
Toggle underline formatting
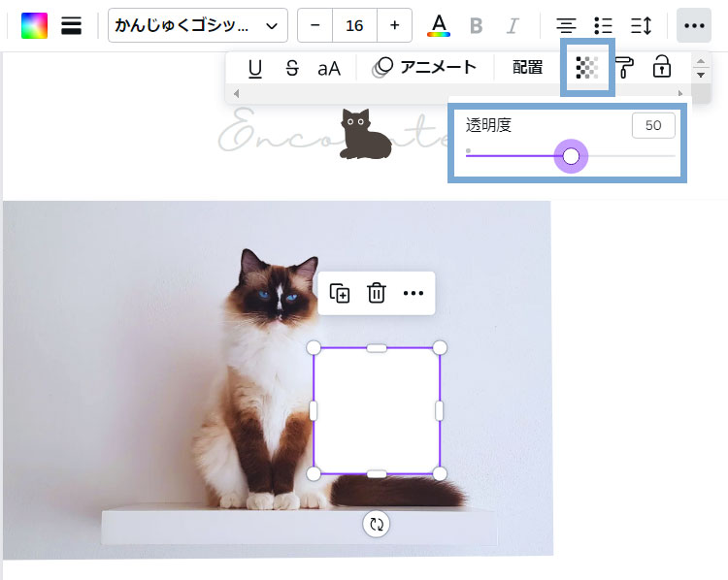[255, 68]
